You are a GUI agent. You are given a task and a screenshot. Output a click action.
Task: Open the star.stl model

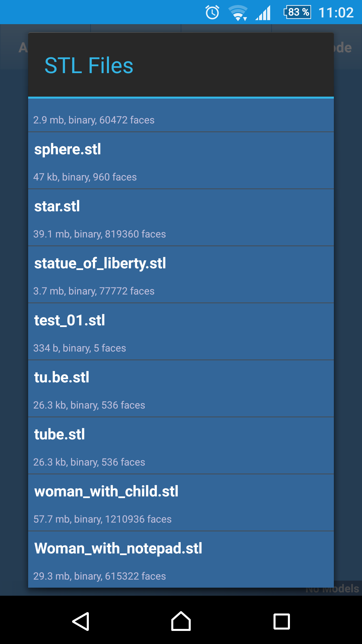pos(181,217)
